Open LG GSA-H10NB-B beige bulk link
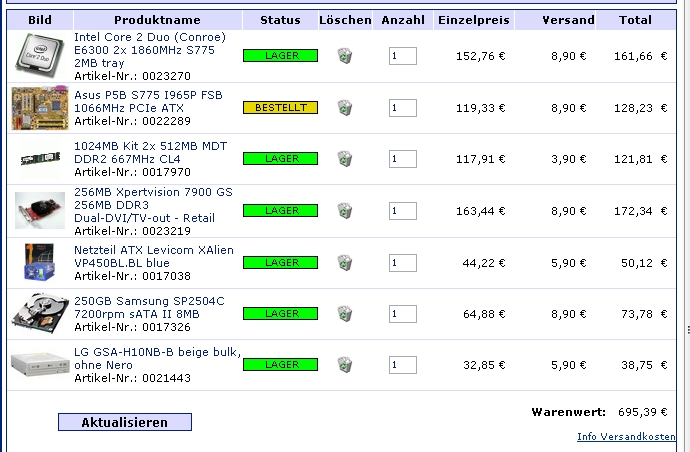This screenshot has height=452, width=690. pyautogui.click(x=158, y=358)
